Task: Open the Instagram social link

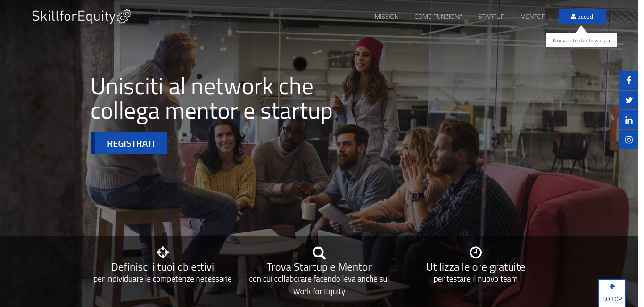Action: [x=629, y=140]
